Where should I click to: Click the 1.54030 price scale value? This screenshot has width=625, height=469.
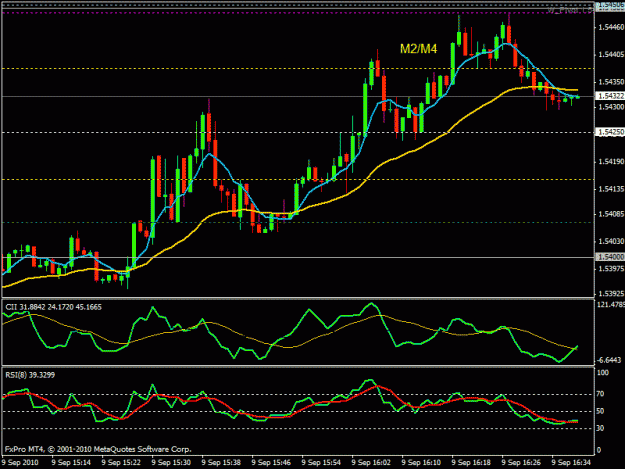611,241
